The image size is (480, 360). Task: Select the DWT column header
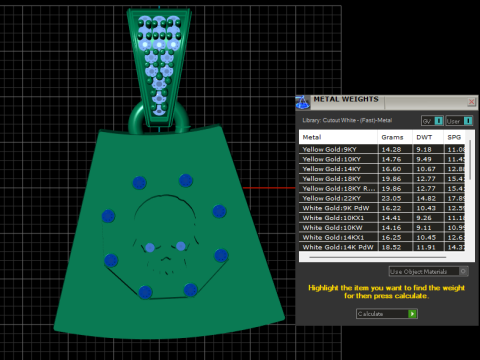click(x=428, y=137)
